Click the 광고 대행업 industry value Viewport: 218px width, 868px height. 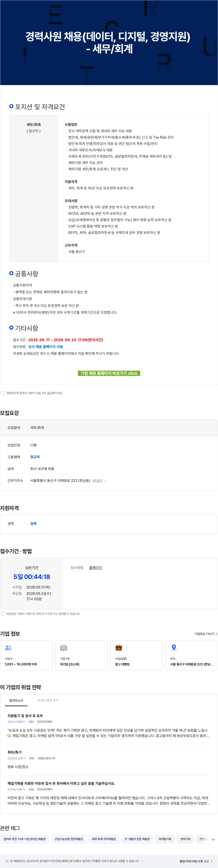(x=122, y=664)
